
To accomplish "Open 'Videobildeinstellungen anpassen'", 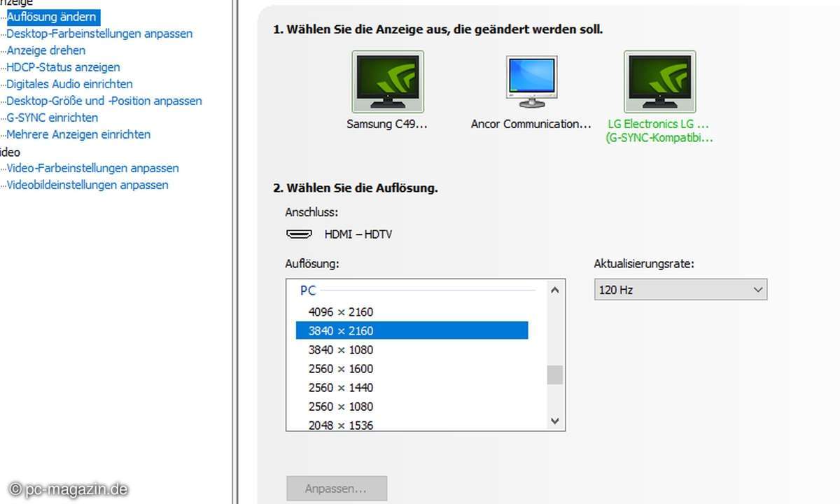I will [x=87, y=185].
